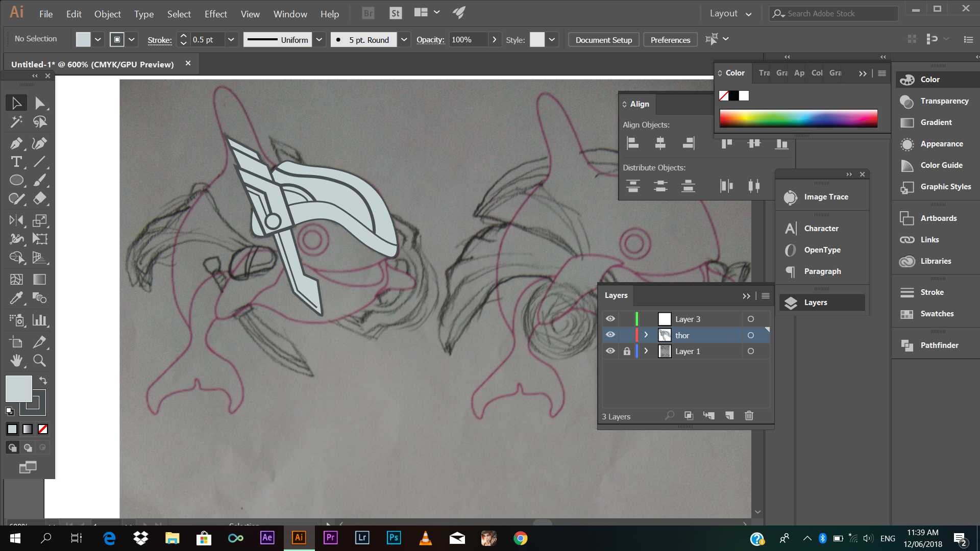980x551 pixels.
Task: Open the Effect menu
Action: pos(215,14)
